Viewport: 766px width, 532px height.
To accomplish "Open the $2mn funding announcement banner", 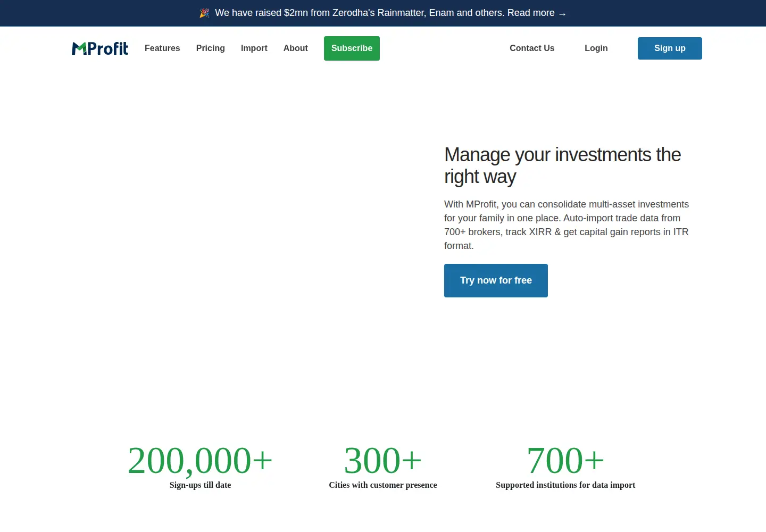I will 383,13.
